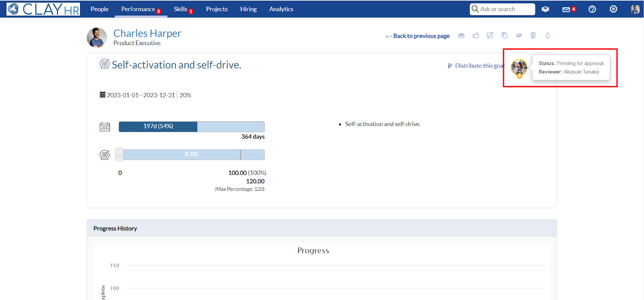Open the People menu
This screenshot has height=300, width=644.
[x=99, y=9]
